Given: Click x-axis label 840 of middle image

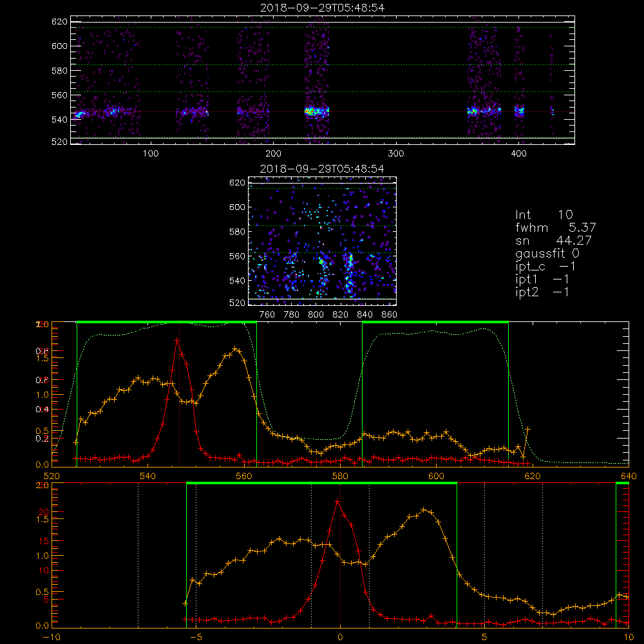Looking at the screenshot, I should click(365, 315).
